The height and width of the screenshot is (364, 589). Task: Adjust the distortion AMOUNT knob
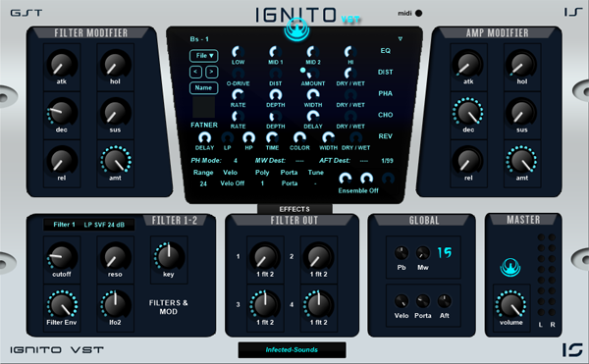click(x=313, y=74)
